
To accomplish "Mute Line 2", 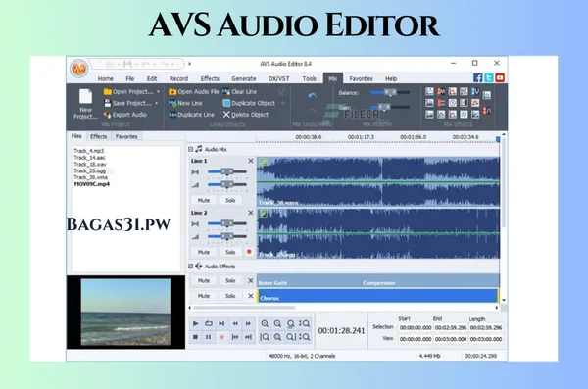I will 204,252.
